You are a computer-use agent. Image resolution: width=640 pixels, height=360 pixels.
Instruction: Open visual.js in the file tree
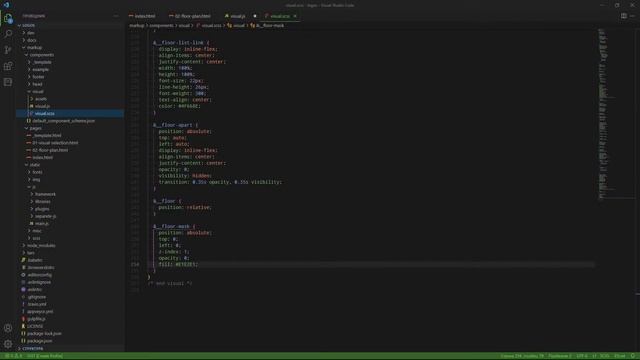coord(42,107)
